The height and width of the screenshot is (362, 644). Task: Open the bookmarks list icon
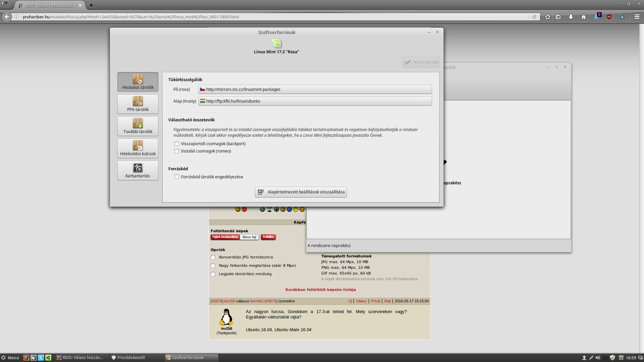[558, 17]
